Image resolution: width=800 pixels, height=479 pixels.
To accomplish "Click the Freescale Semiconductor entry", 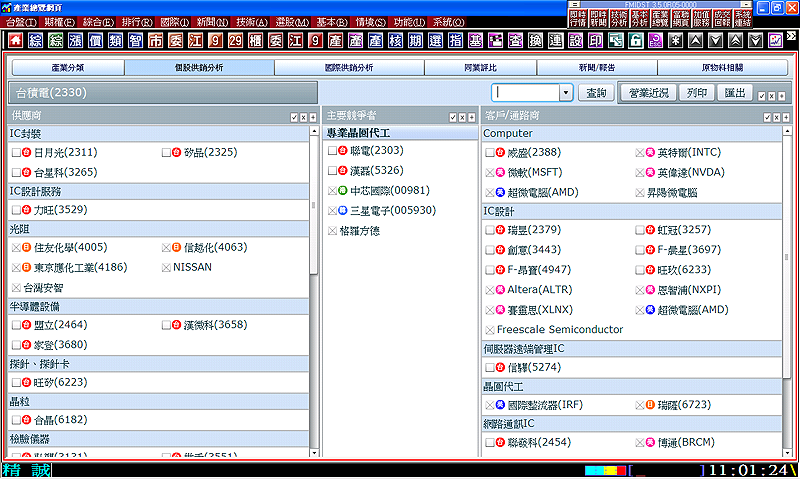I will point(560,330).
